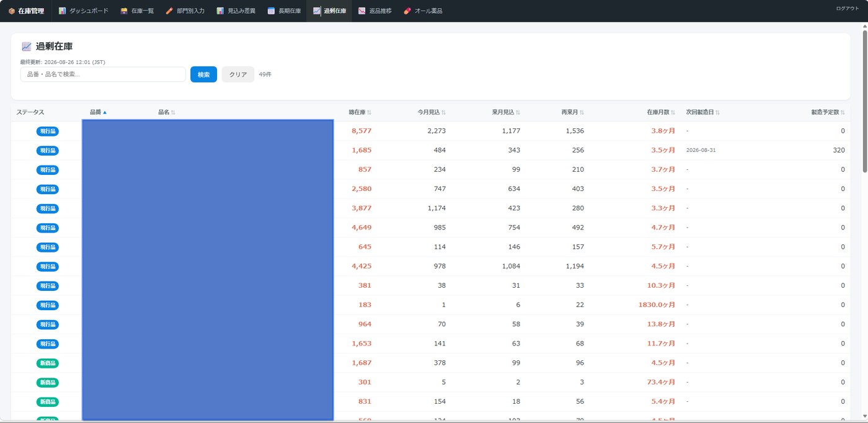Click the 13.8ヶ月 value

click(x=662, y=324)
